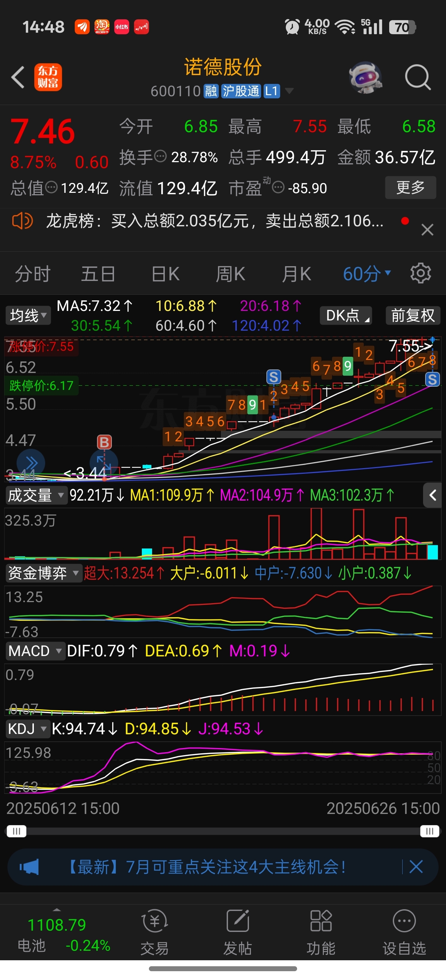Viewport: 446px width, 980px height.
Task: Open chart settings gear icon
Action: click(x=421, y=273)
